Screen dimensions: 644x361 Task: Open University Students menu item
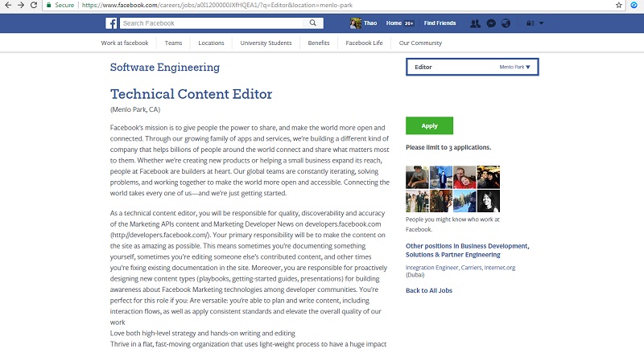pyautogui.click(x=266, y=43)
